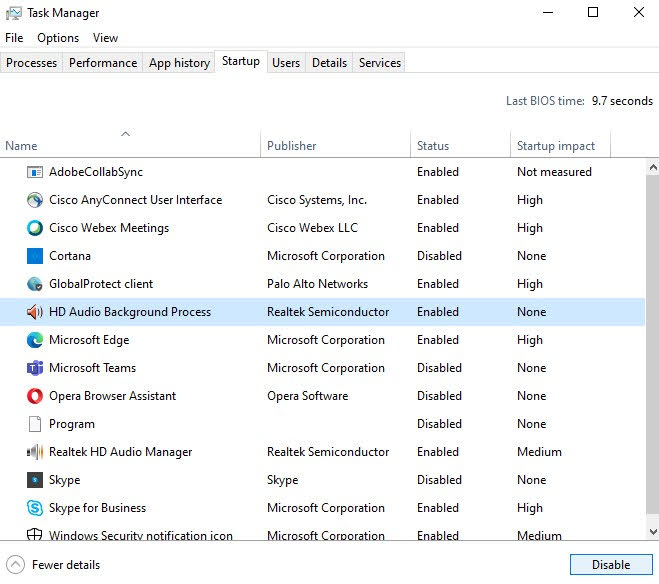Screen dimensions: 659x584
Task: Click the Cisco Webex Meetings icon
Action: (x=34, y=228)
